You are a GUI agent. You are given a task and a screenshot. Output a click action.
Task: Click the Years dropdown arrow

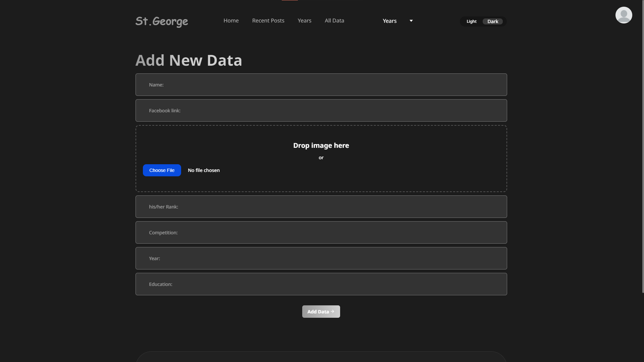click(411, 21)
